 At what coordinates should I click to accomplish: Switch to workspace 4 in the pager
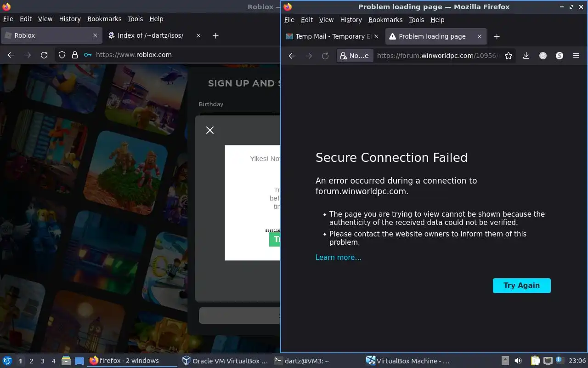pyautogui.click(x=53, y=361)
